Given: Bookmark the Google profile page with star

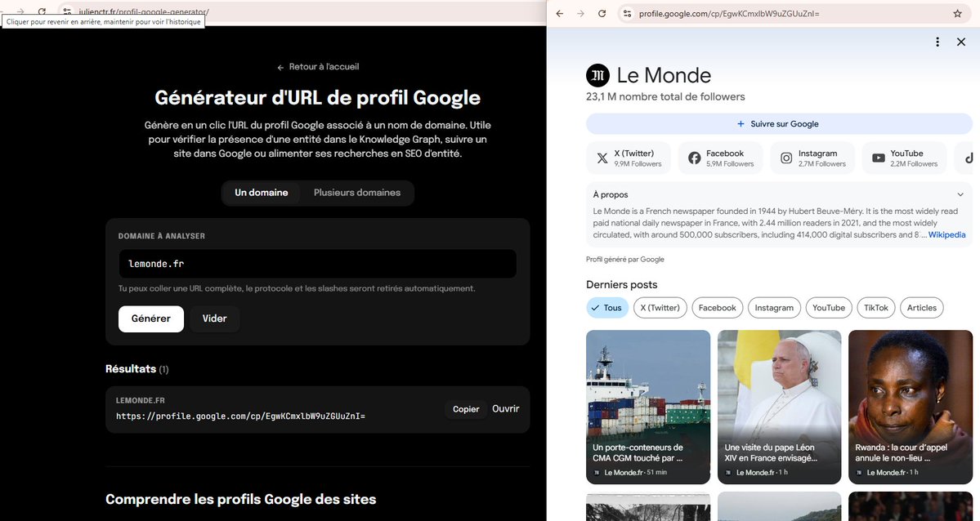Looking at the screenshot, I should (x=957, y=13).
